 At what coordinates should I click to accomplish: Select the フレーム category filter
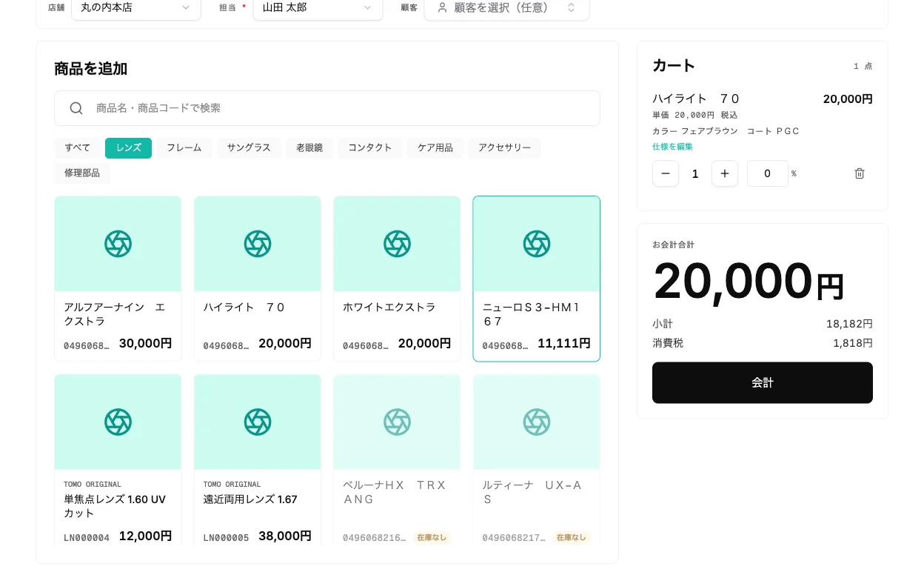(x=184, y=148)
